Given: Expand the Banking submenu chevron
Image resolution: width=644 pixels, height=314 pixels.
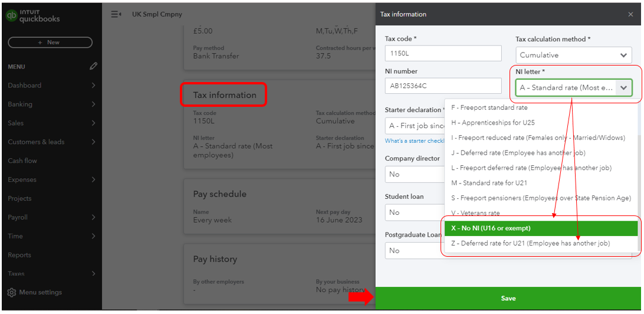Looking at the screenshot, I should pos(93,104).
